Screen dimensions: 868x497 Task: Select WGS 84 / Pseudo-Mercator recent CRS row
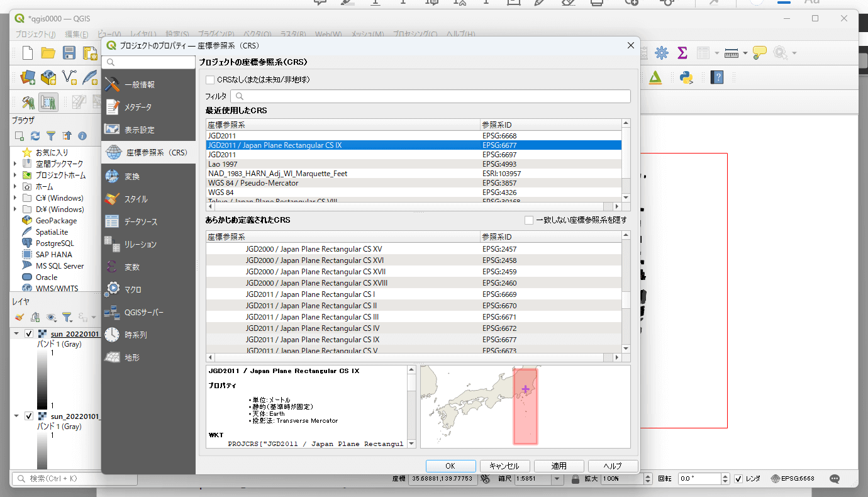(x=414, y=183)
